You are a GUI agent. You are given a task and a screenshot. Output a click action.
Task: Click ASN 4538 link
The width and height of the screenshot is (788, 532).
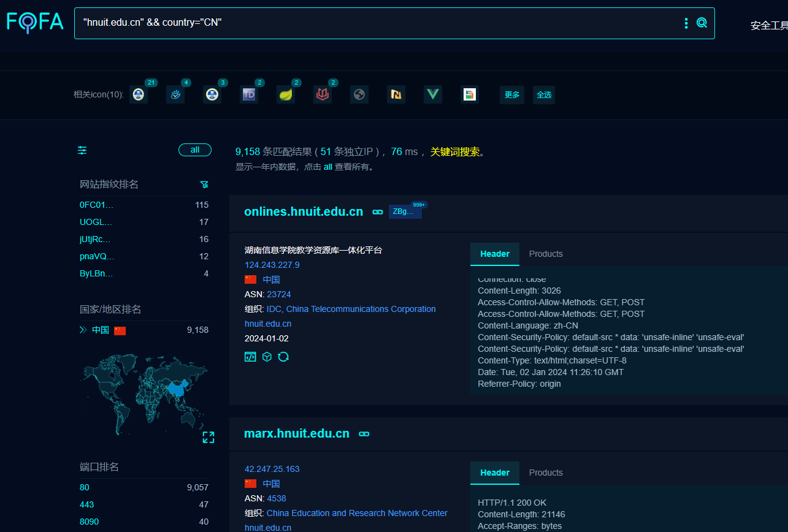[277, 498]
